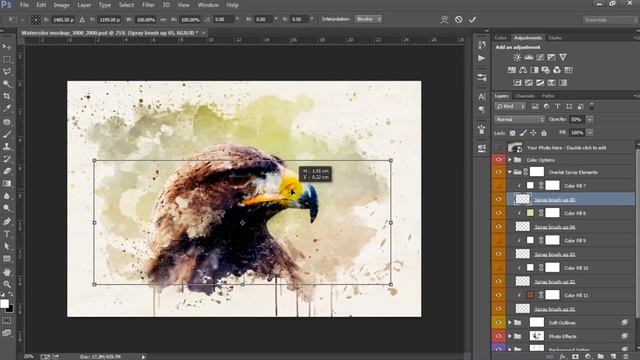Viewport: 640px width, 360px height.
Task: Open the Window menu
Action: tap(208, 5)
